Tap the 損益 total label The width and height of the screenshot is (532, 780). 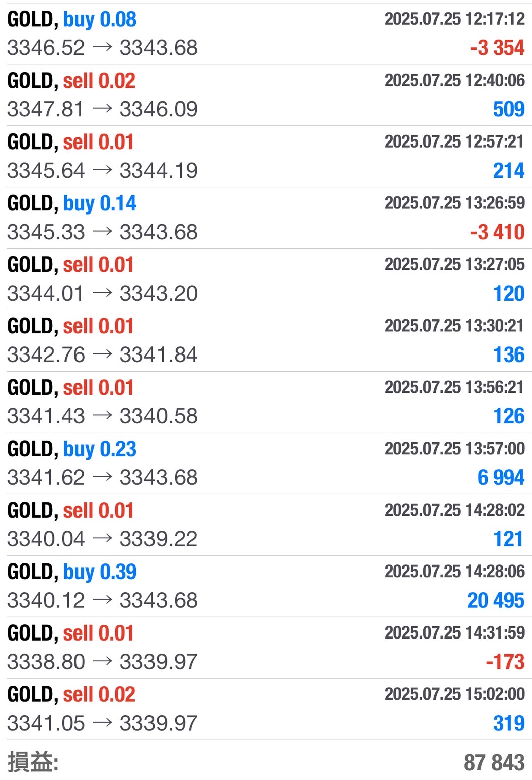pyautogui.click(x=33, y=762)
